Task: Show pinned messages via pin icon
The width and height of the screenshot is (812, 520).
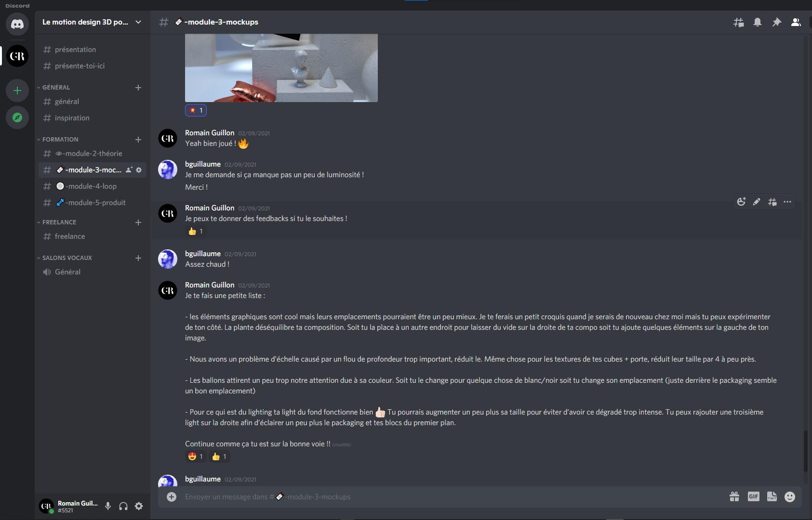Action: coord(777,22)
